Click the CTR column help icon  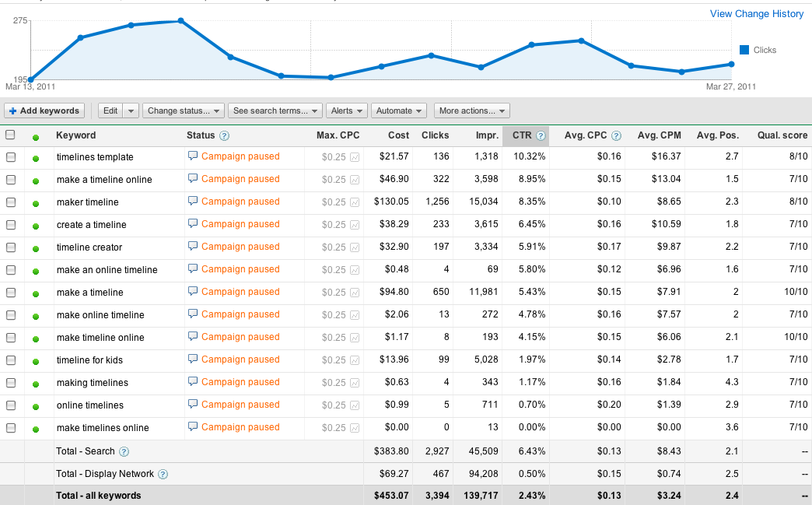click(541, 135)
